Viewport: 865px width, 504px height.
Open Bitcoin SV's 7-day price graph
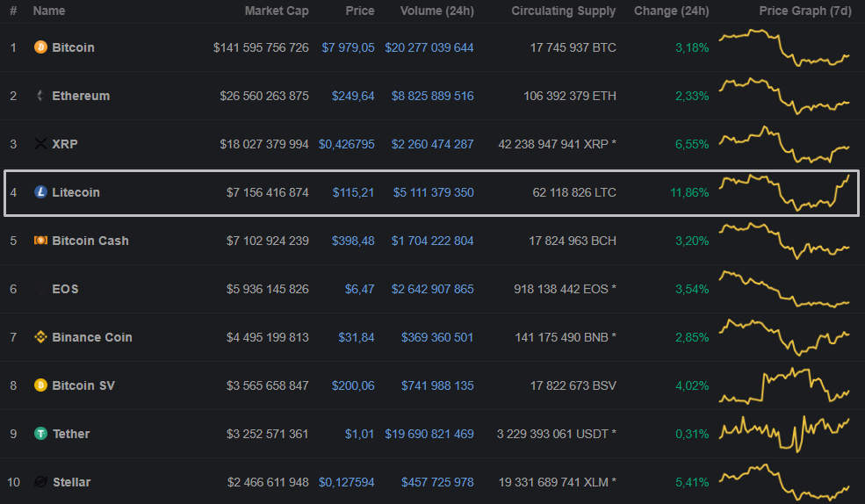point(784,385)
